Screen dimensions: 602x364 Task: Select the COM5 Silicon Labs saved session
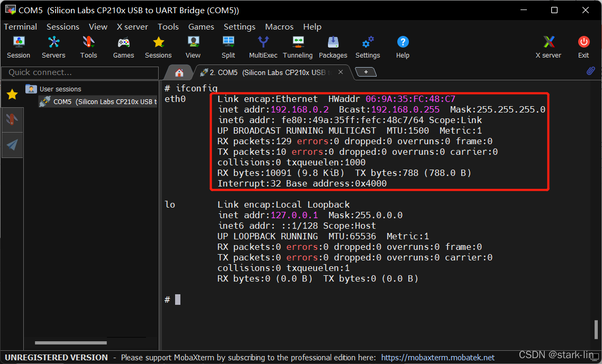pyautogui.click(x=98, y=101)
